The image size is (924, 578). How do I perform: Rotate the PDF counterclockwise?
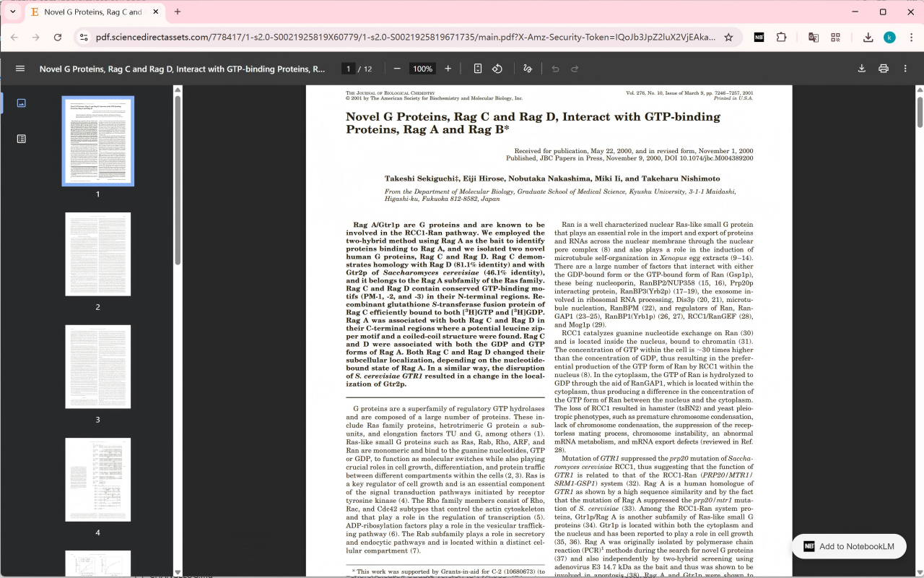pos(497,69)
